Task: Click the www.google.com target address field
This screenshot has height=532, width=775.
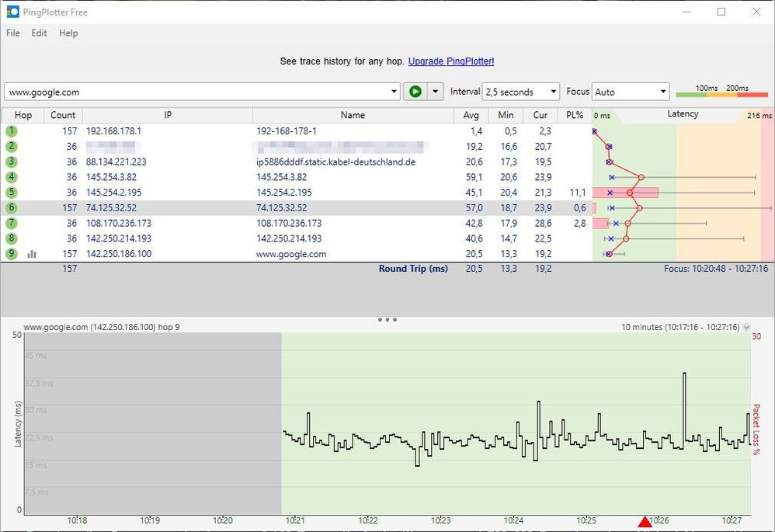Action: tap(198, 92)
